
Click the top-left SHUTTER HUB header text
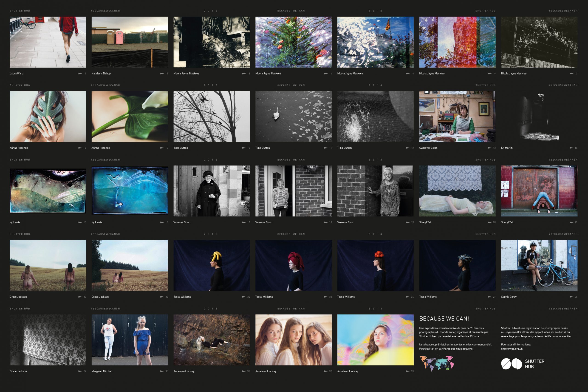[20, 11]
